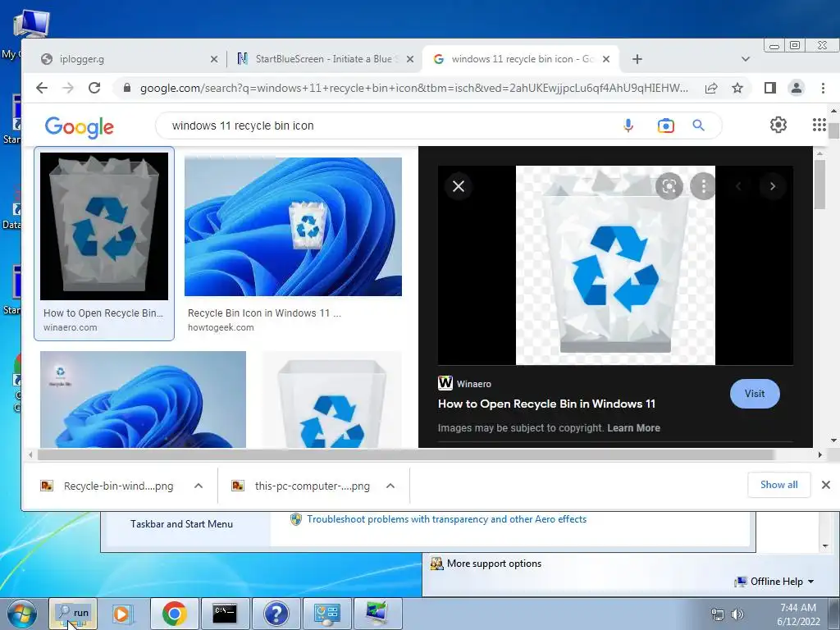
Task: Submit search with magnifier icon
Action: pos(698,126)
